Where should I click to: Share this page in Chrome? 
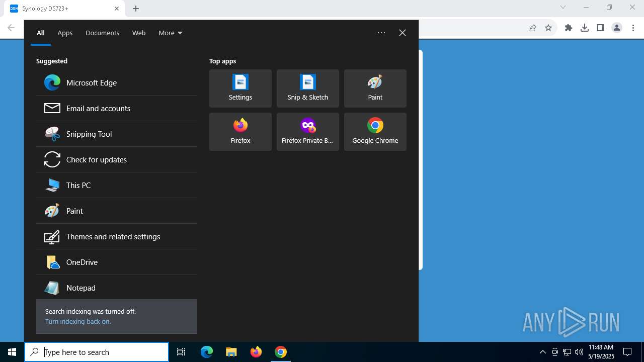point(532,28)
